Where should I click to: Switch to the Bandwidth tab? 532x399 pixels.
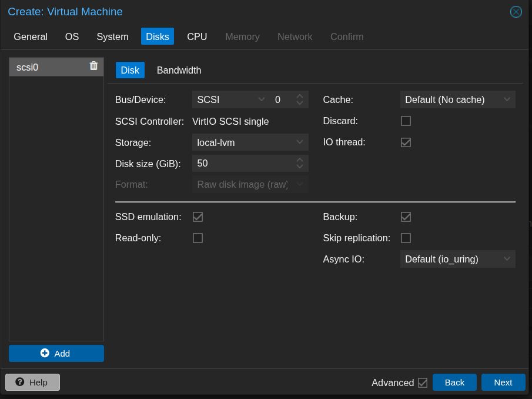tap(179, 70)
